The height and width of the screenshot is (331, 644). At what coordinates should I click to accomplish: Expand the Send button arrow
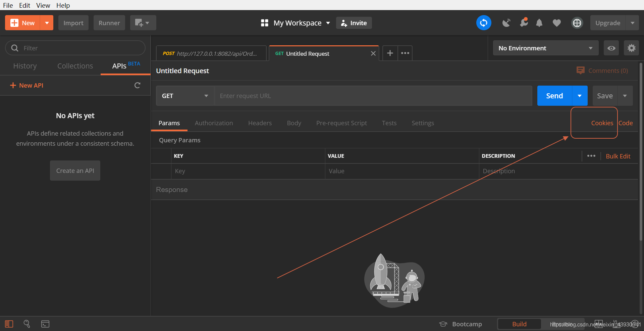pos(579,96)
